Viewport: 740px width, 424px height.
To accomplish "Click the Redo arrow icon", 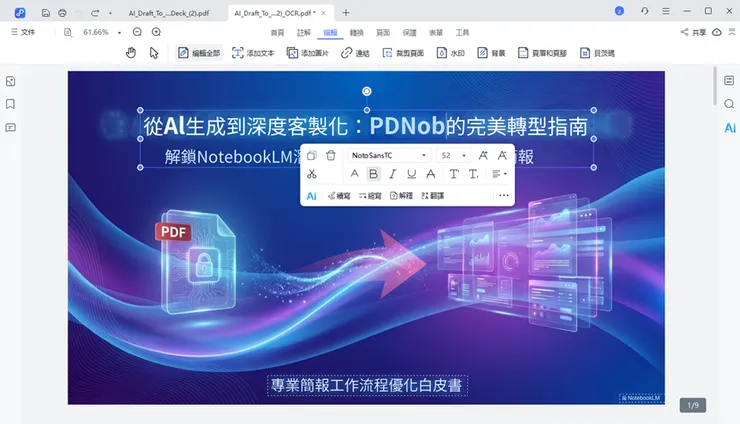I will (x=95, y=13).
